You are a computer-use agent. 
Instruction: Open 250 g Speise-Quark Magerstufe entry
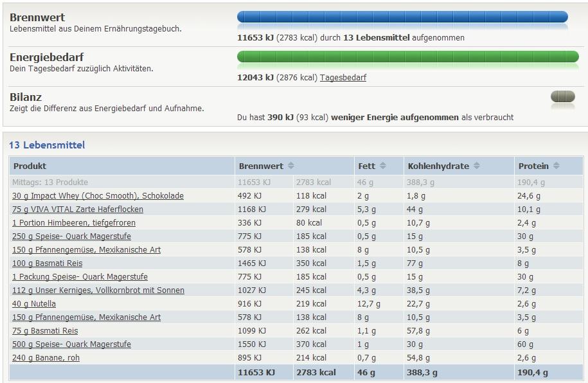click(x=71, y=236)
